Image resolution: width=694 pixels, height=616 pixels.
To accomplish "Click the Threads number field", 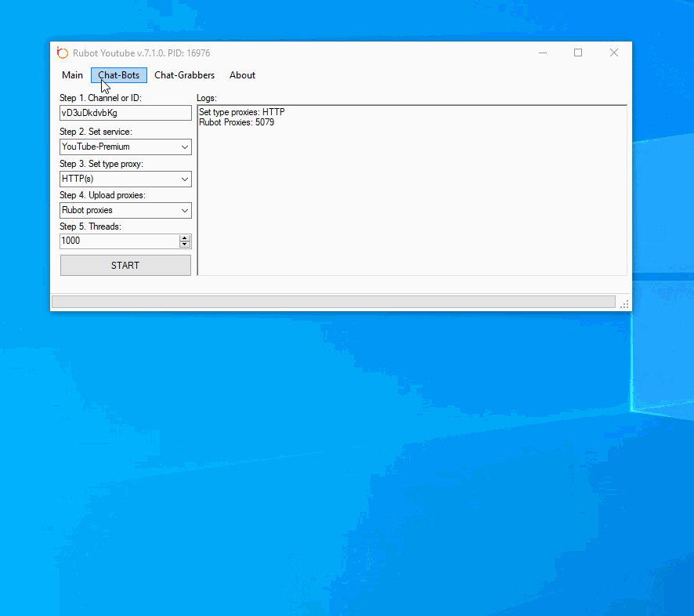I will click(x=119, y=241).
